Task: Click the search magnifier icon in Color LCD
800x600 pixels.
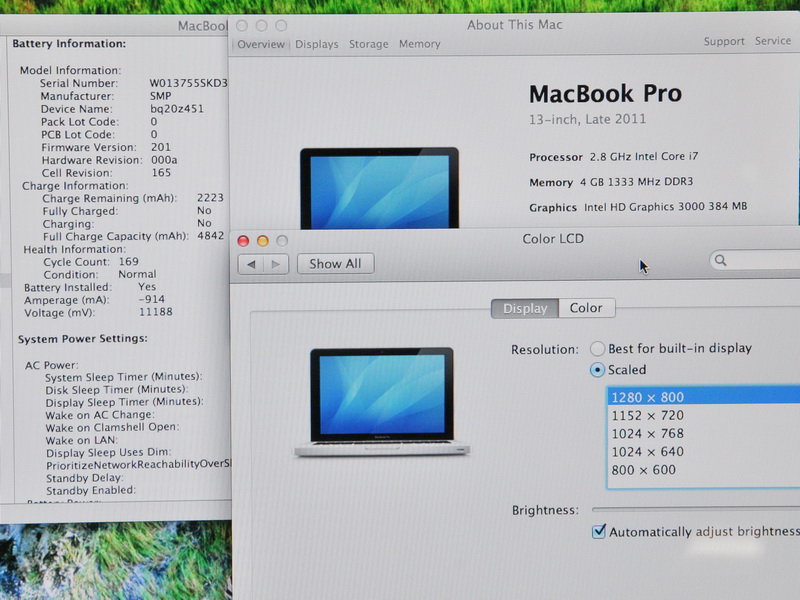Action: coord(720,260)
